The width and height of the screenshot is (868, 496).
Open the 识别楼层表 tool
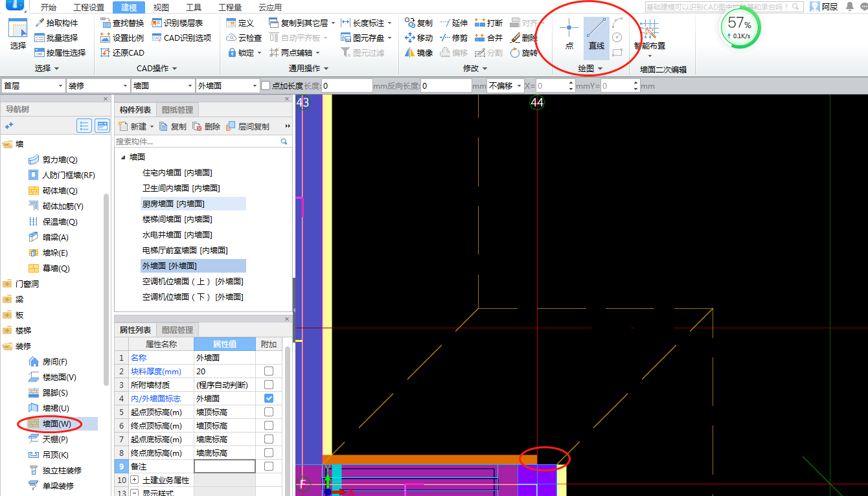177,23
